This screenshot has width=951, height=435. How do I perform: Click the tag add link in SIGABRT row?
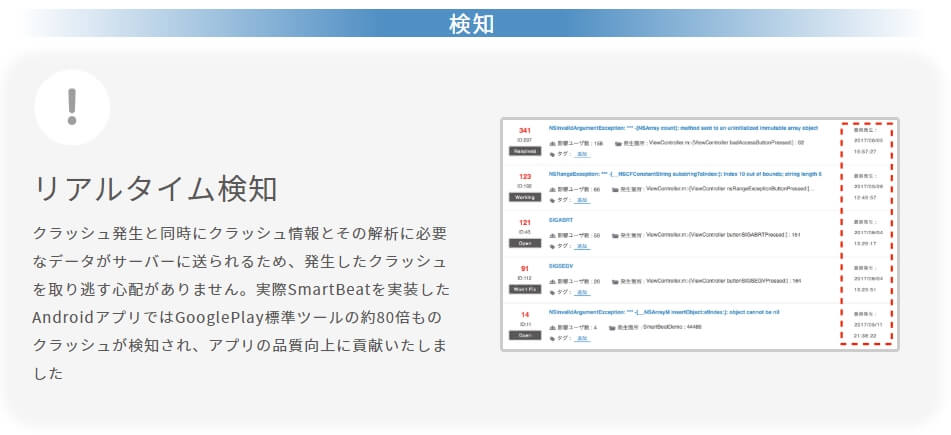582,246
